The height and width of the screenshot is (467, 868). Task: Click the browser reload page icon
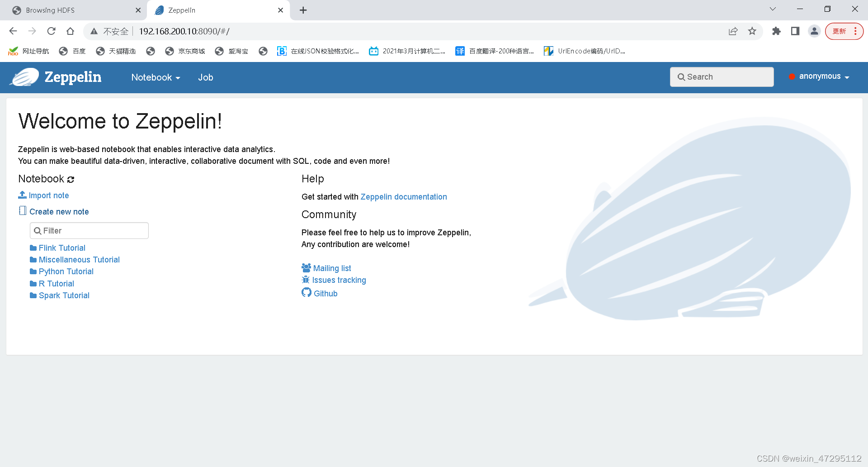coord(51,31)
